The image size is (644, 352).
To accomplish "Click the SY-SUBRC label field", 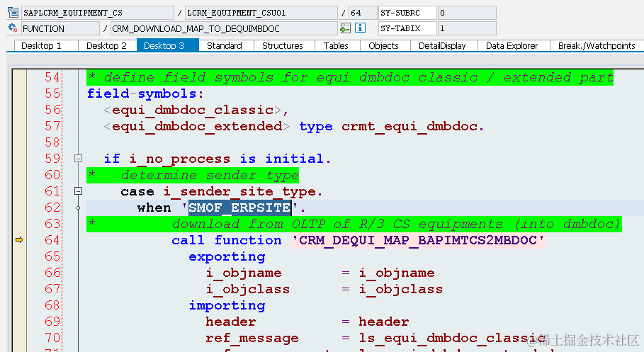I will pos(407,13).
